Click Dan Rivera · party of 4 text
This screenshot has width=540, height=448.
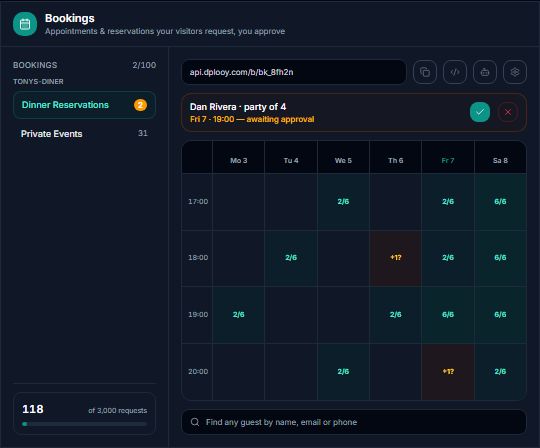[238, 107]
